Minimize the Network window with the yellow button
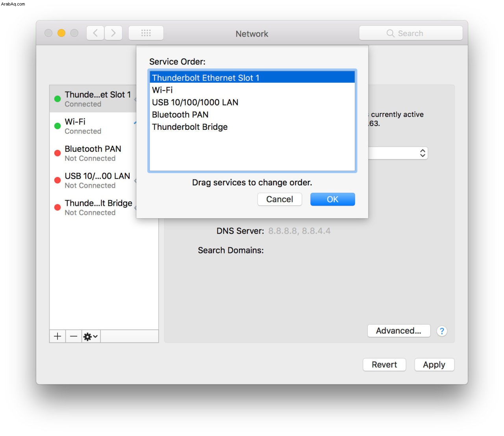 click(61, 33)
